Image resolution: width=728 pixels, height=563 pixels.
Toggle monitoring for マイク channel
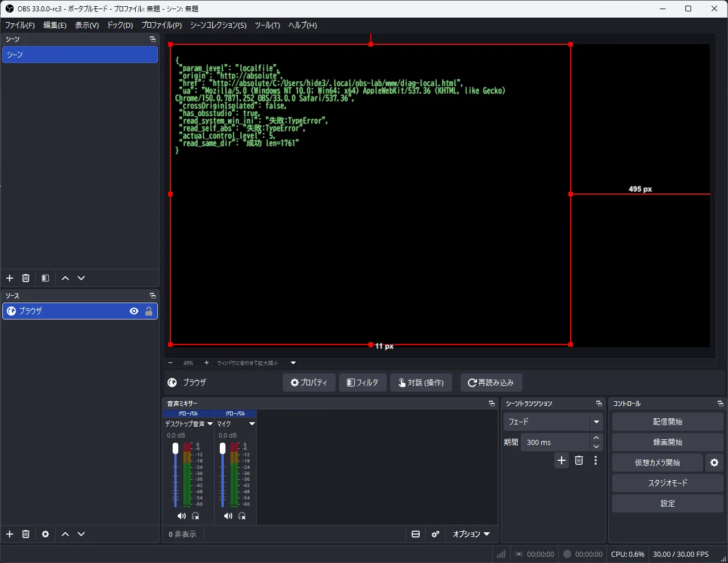tap(242, 516)
